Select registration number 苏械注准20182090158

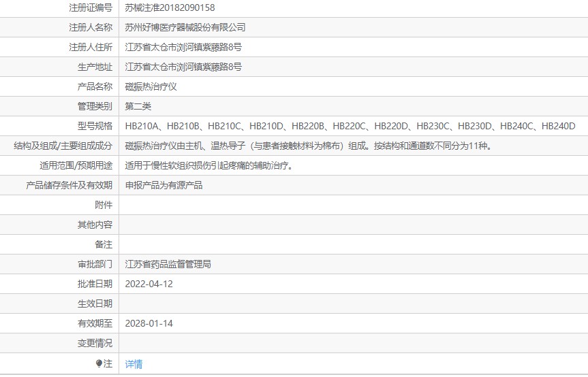click(x=170, y=7)
